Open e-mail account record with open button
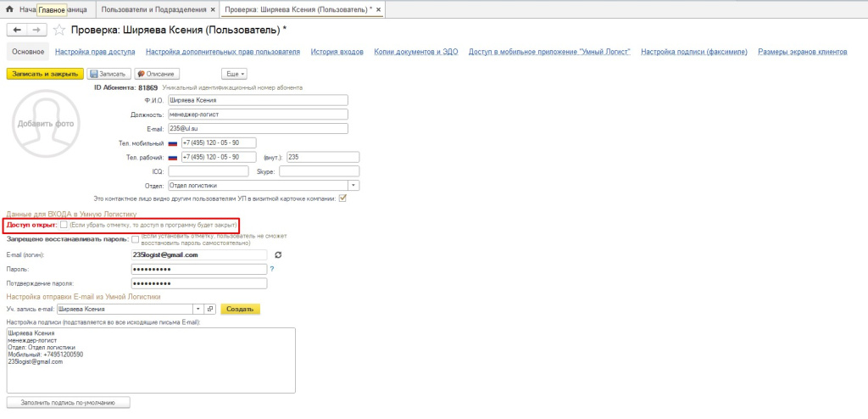 click(x=210, y=310)
